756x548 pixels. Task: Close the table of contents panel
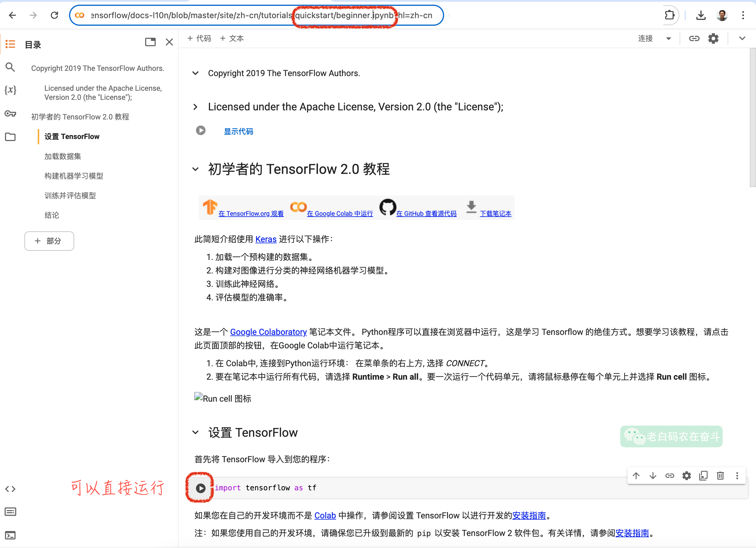[169, 42]
